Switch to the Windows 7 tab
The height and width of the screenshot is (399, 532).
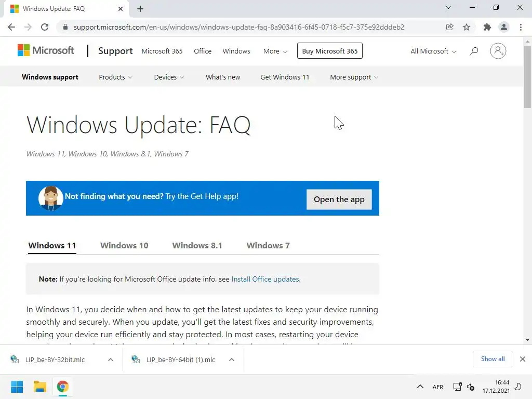click(x=268, y=246)
